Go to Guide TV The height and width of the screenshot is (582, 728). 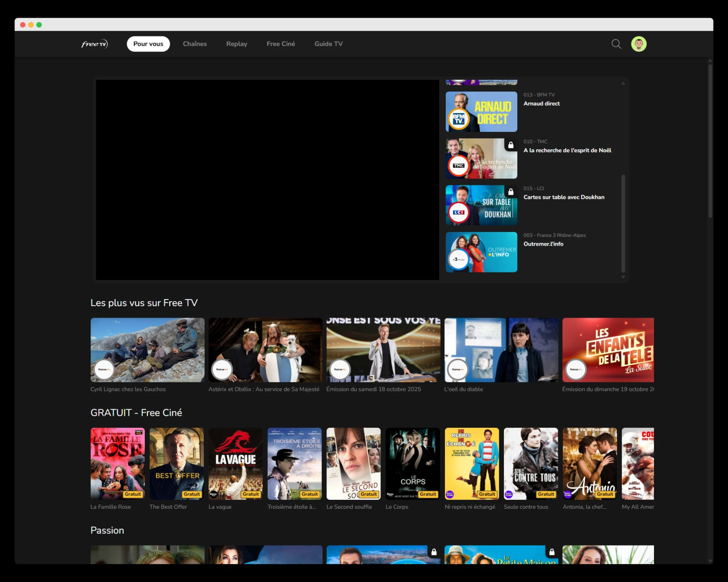[328, 44]
